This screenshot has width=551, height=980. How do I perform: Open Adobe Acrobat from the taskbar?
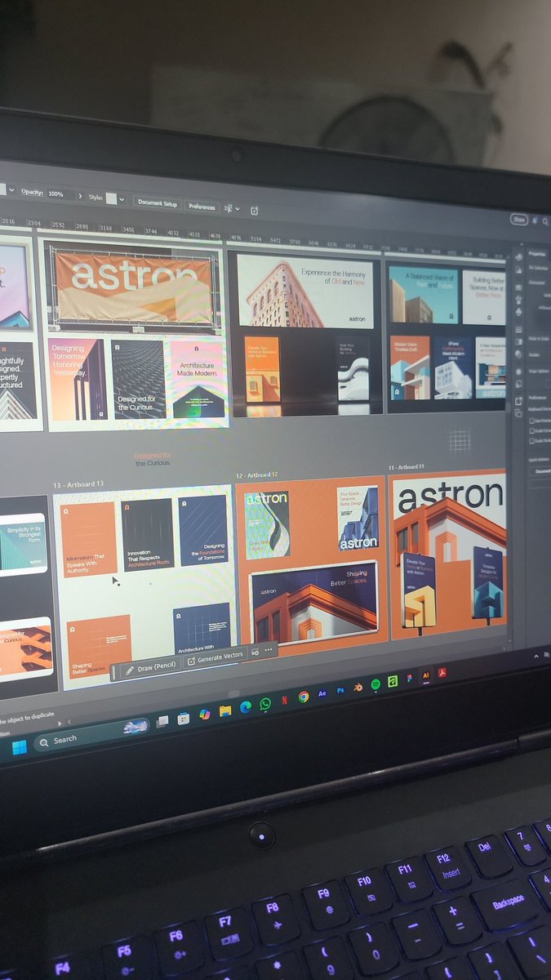pos(442,672)
